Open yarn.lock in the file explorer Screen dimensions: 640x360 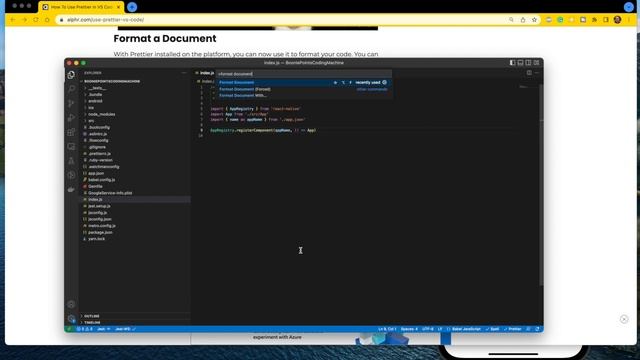pos(135,239)
